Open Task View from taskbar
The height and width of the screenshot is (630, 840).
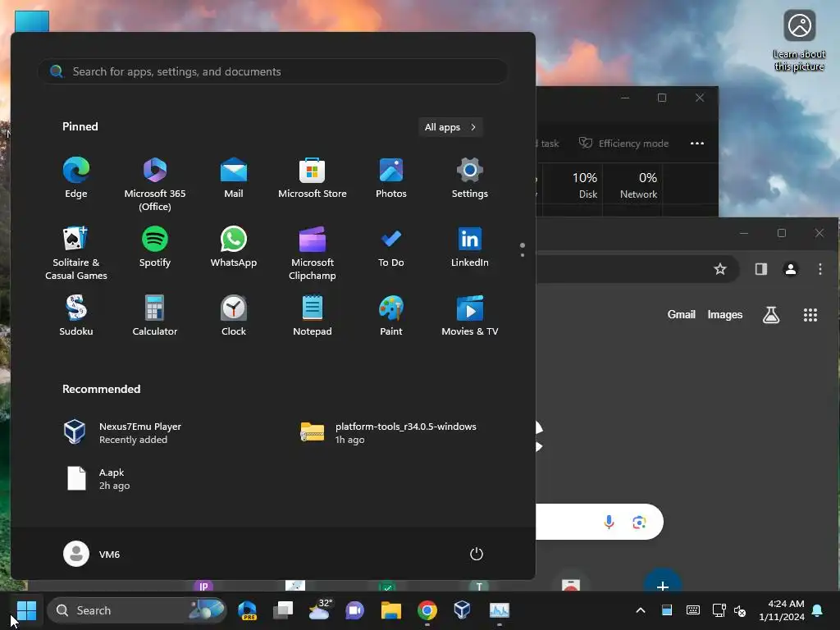(283, 610)
